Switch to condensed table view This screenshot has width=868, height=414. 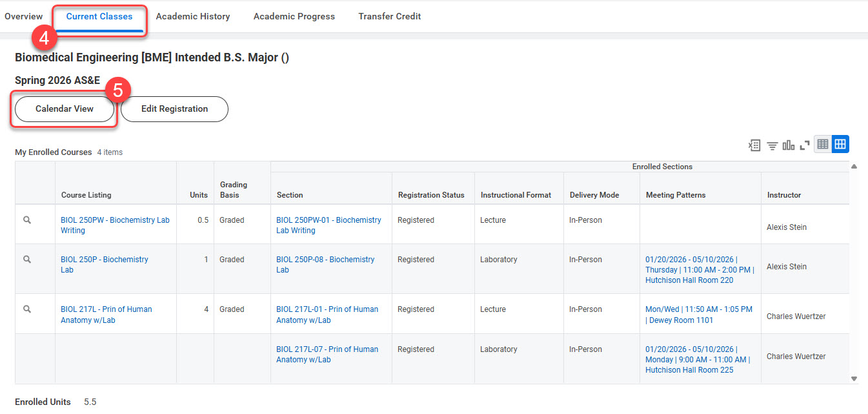click(822, 144)
